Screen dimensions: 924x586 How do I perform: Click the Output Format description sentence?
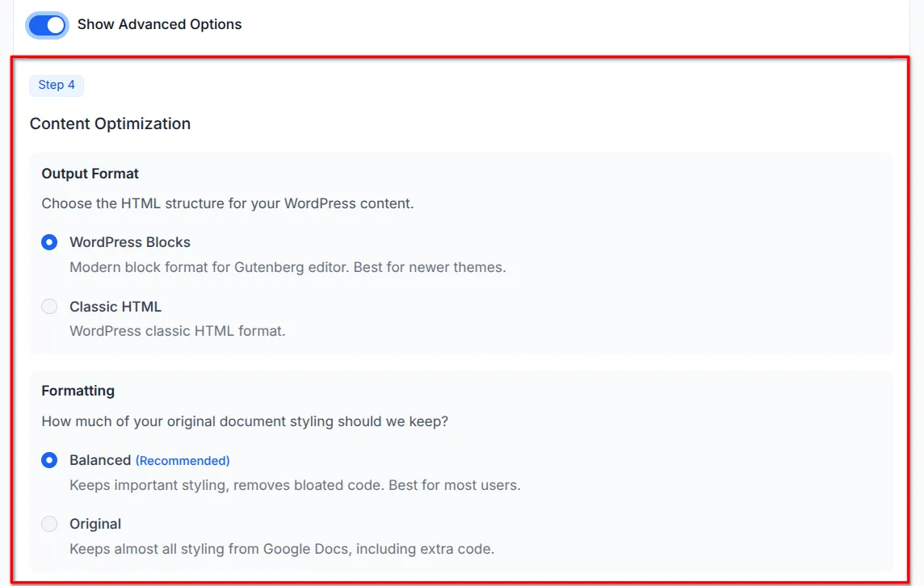click(227, 203)
